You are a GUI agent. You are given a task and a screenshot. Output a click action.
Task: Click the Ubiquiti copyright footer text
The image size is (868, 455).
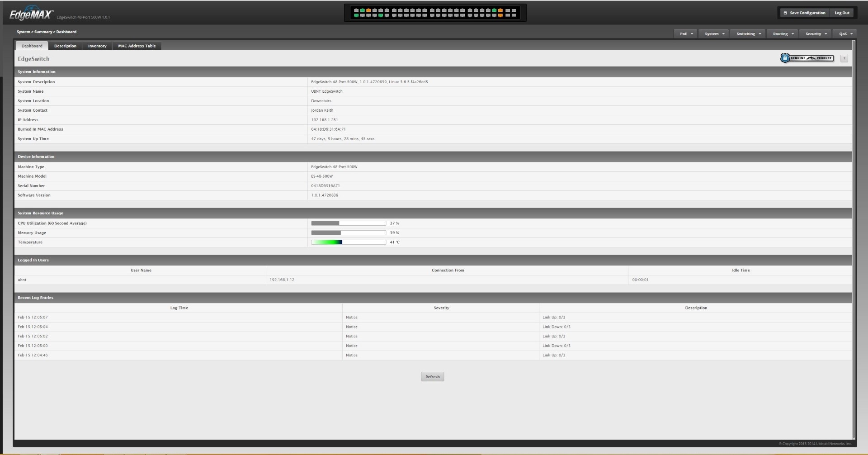(x=815, y=444)
